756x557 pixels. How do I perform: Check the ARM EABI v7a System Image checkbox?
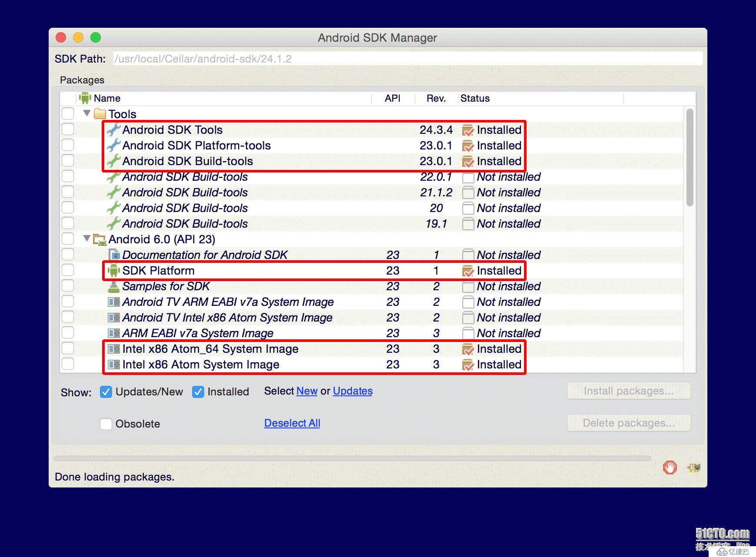pos(68,332)
